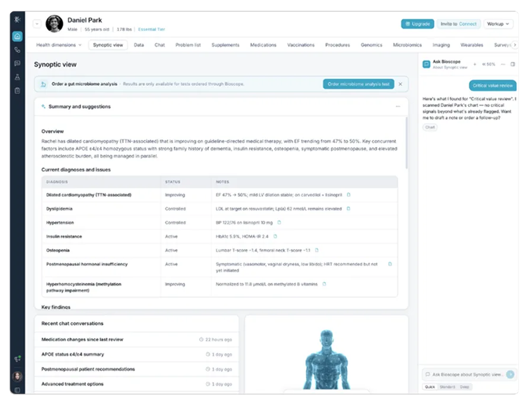Image resolution: width=532 pixels, height=403 pixels.
Task: Open the announcements megaphone sidebar icon
Action: point(17,359)
